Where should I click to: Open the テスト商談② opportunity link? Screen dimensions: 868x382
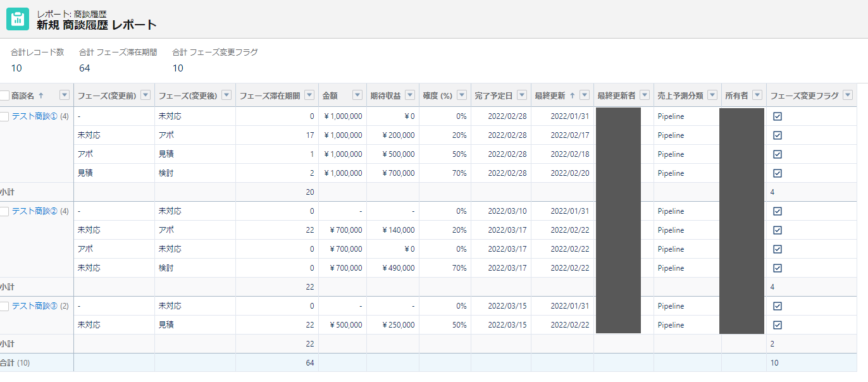pos(35,211)
